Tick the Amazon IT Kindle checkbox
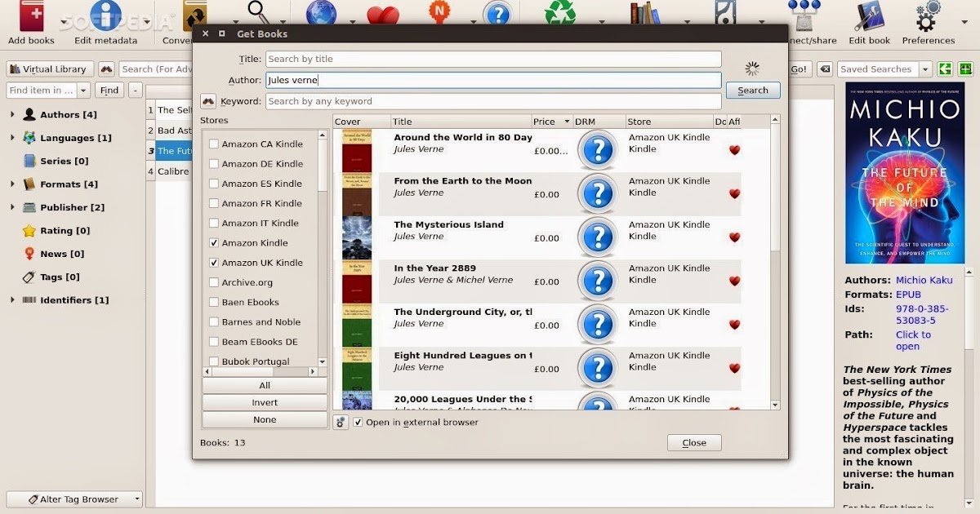 [x=214, y=224]
